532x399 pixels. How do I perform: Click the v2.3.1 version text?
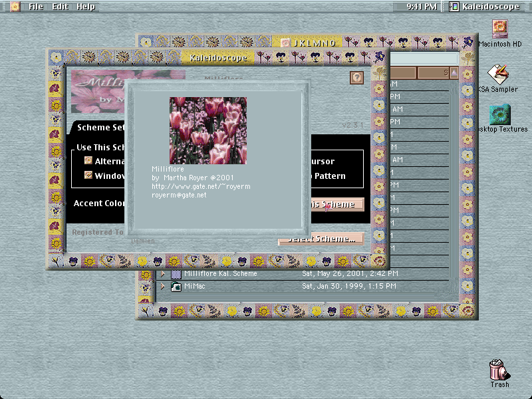352,125
